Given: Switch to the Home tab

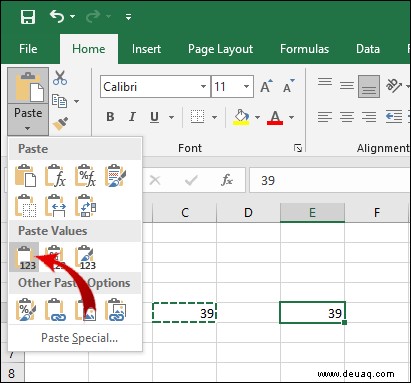Looking at the screenshot, I should tap(89, 49).
